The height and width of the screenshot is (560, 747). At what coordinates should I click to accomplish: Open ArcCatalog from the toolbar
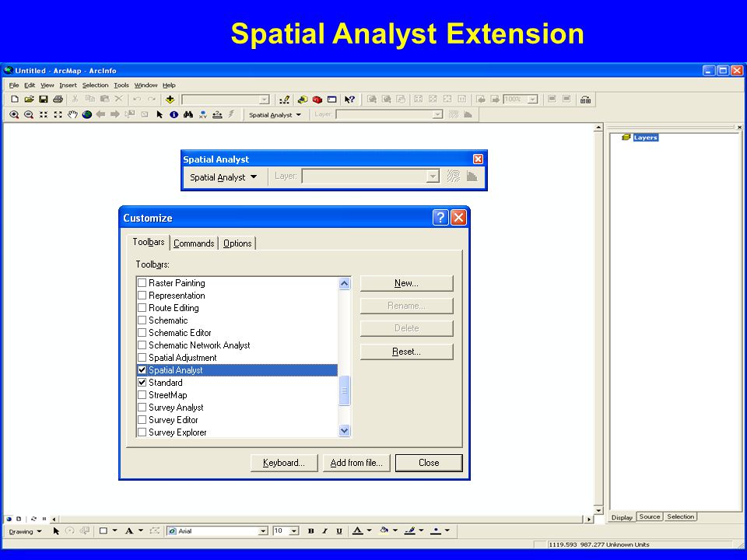click(303, 100)
